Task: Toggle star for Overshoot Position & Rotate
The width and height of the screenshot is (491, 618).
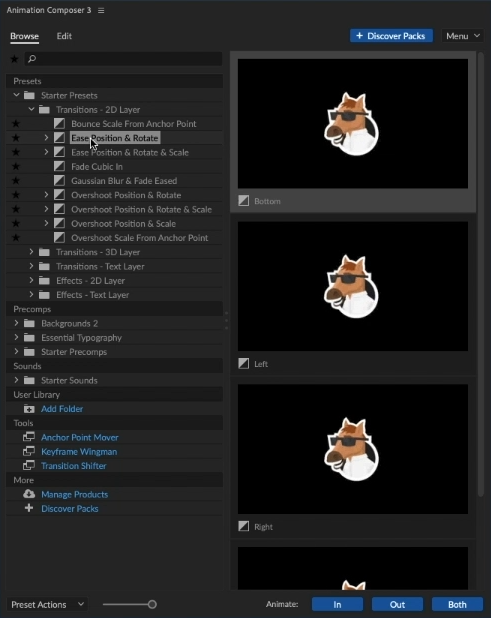Action: point(16,195)
